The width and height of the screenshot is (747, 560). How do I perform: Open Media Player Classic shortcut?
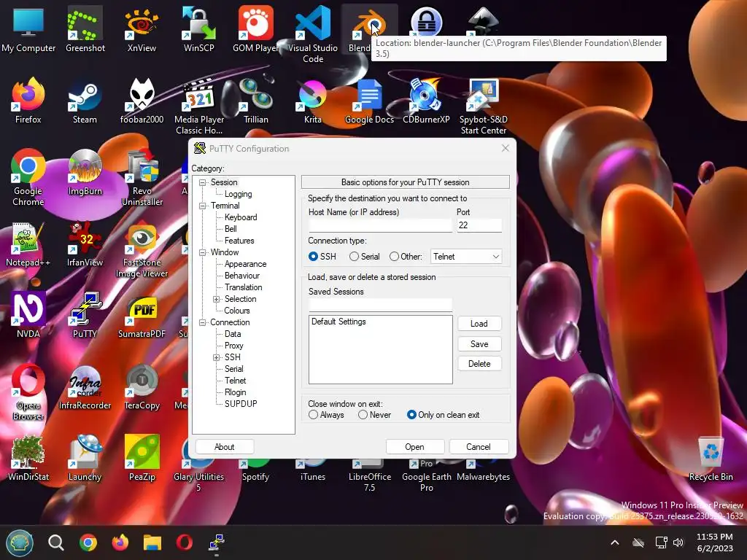coord(198,106)
